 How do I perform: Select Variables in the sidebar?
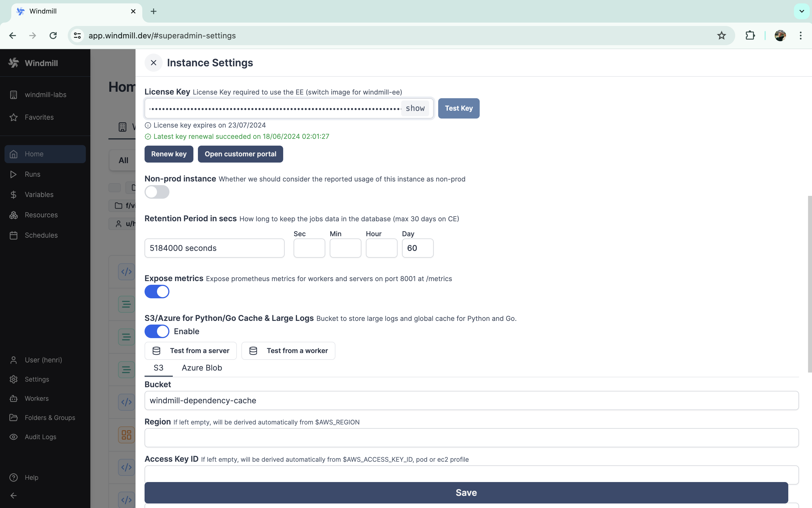click(x=39, y=194)
